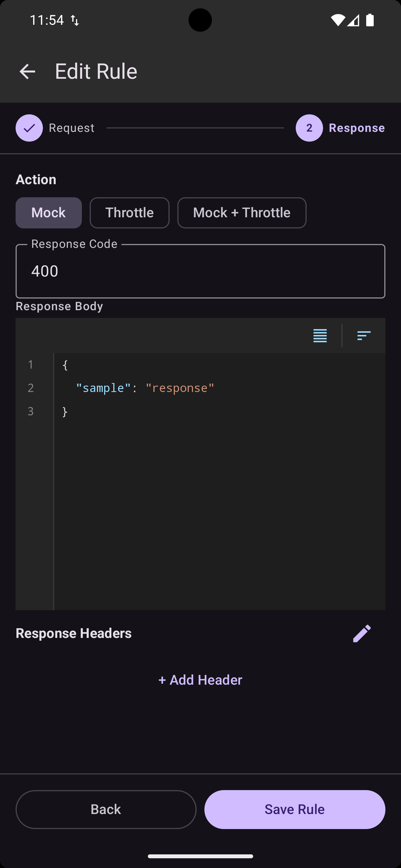
Task: Tap the back arrow icon
Action: click(27, 71)
